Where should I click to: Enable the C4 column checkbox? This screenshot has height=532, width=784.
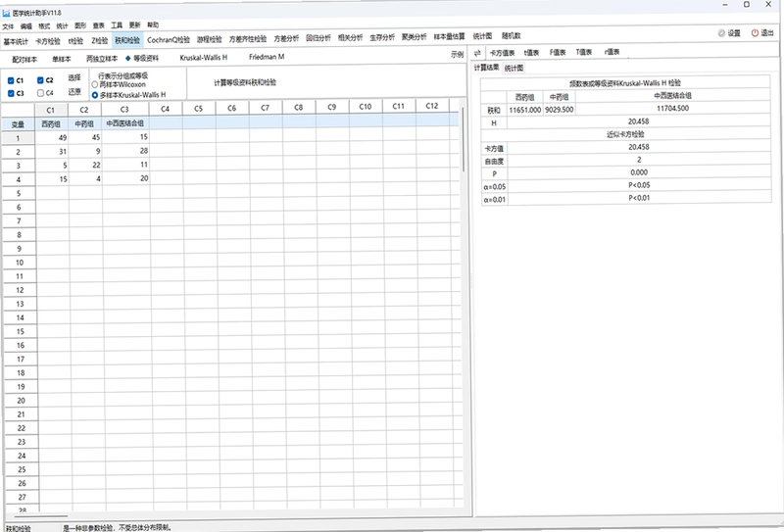(40, 93)
